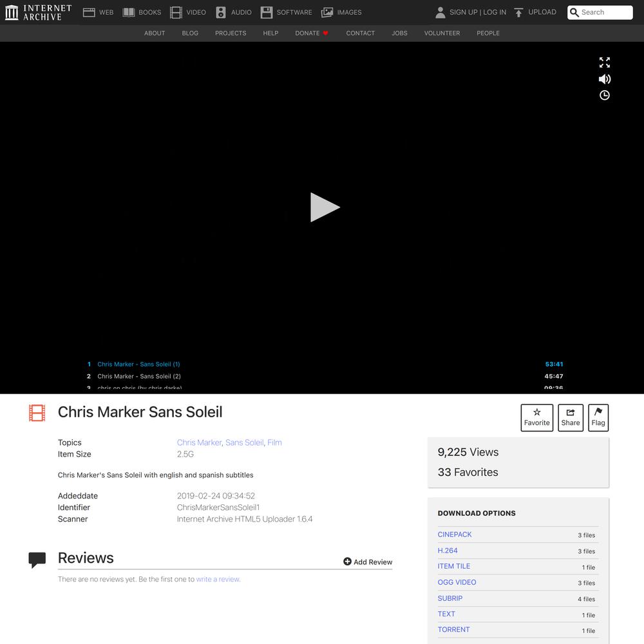Open the Contact menu item

(x=360, y=33)
